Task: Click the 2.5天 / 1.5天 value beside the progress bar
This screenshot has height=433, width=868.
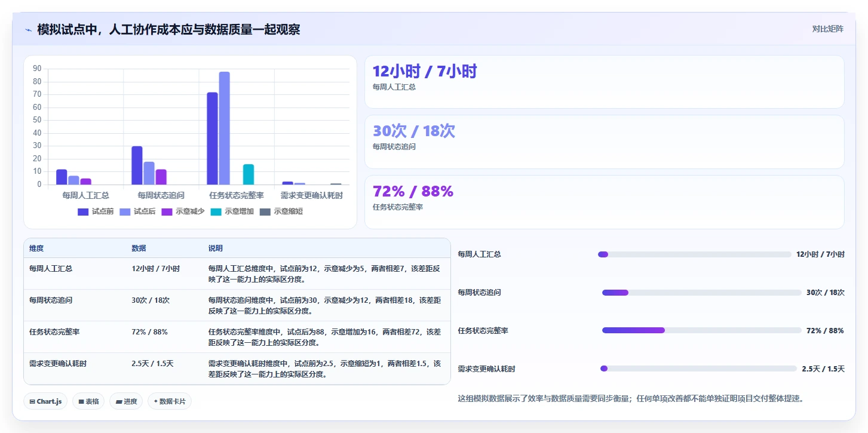Action: point(823,369)
